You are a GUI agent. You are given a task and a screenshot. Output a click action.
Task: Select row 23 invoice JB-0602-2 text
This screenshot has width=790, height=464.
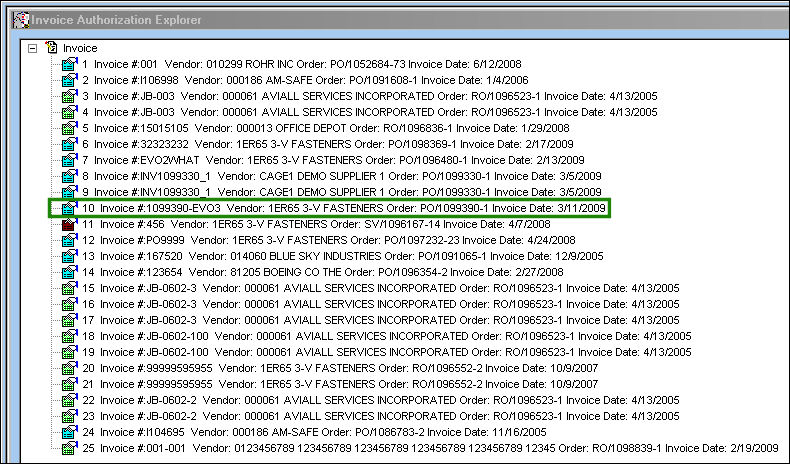tap(381, 416)
